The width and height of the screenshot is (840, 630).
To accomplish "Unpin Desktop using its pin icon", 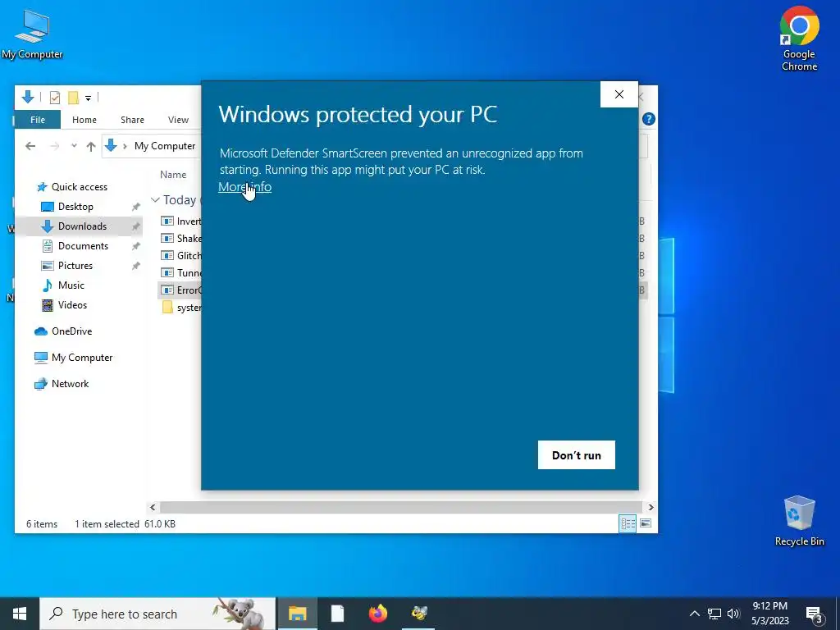I will tap(136, 207).
